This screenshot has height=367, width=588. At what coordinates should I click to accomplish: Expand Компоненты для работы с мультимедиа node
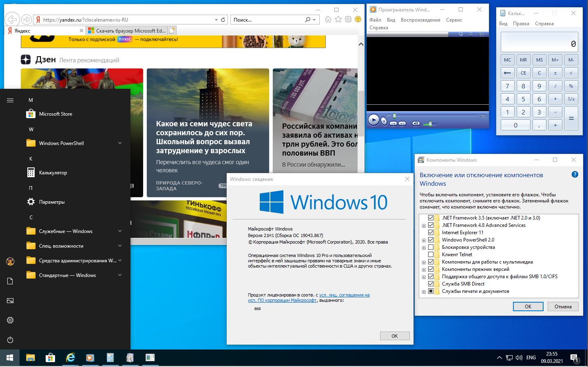click(x=424, y=262)
